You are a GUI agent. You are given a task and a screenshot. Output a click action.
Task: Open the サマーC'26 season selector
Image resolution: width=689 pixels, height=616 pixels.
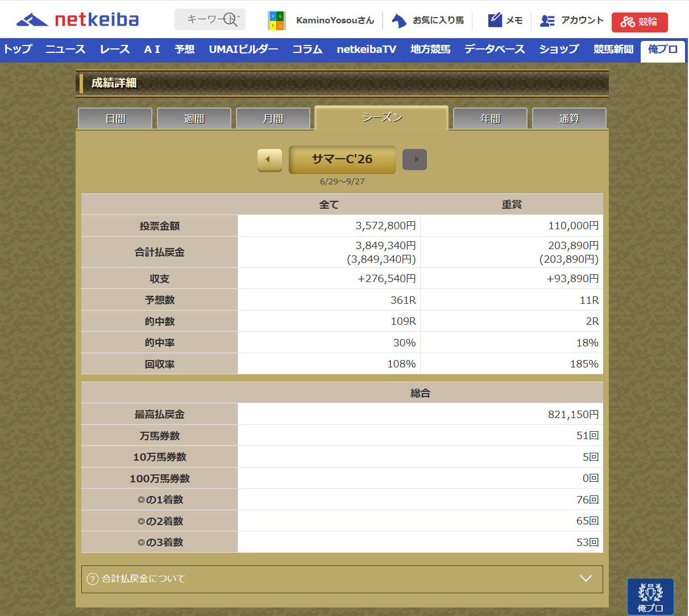342,160
